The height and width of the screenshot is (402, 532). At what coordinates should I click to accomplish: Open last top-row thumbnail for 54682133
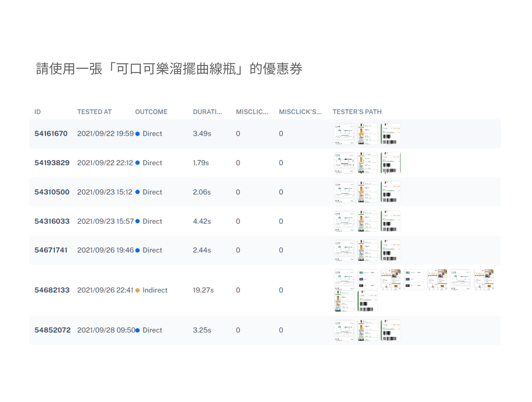[484, 279]
